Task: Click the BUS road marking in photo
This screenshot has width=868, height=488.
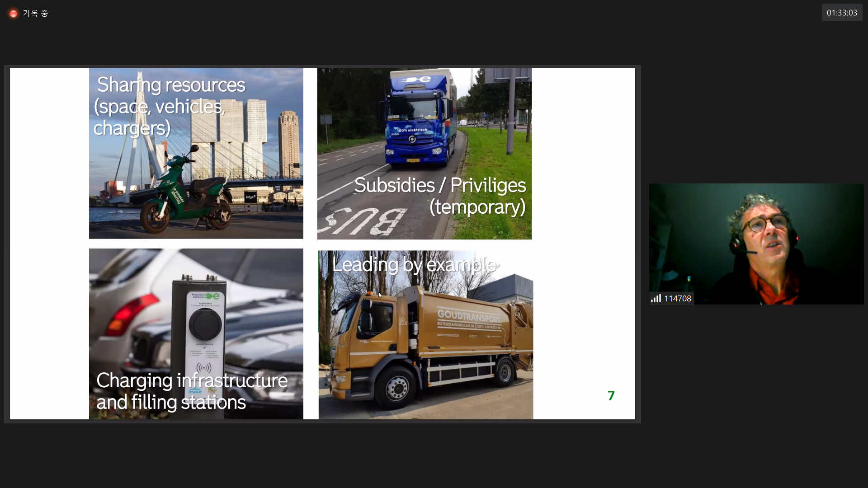Action: coord(364,221)
